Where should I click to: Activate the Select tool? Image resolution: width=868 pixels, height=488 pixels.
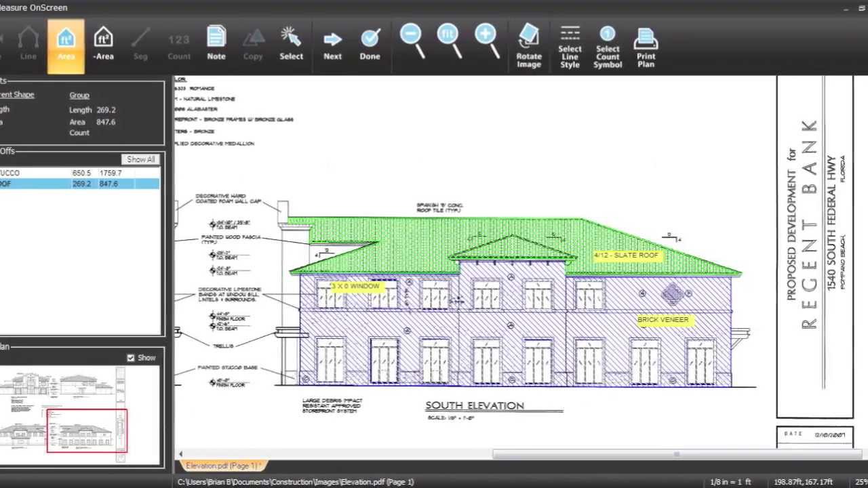click(291, 45)
